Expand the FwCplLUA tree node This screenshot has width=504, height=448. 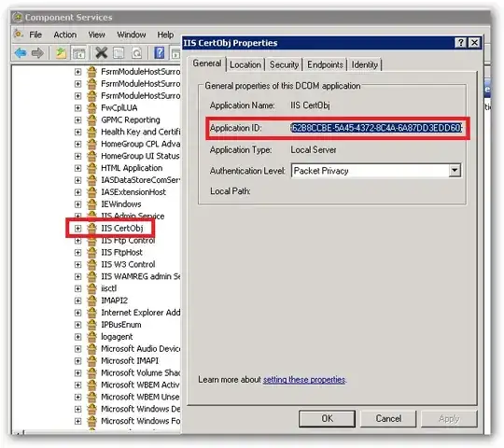click(x=77, y=108)
